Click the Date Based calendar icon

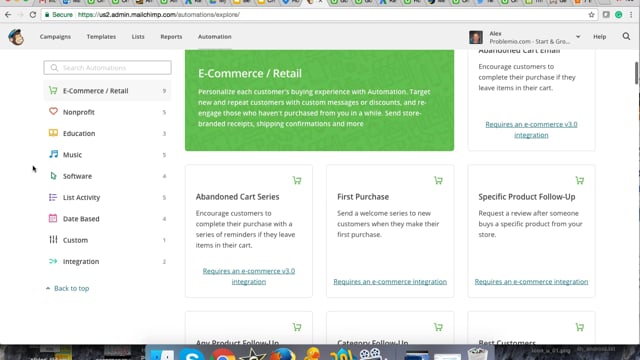(x=53, y=218)
